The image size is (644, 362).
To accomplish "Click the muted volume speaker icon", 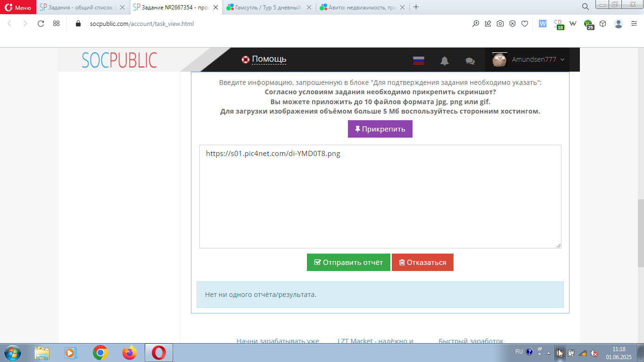I will (594, 353).
